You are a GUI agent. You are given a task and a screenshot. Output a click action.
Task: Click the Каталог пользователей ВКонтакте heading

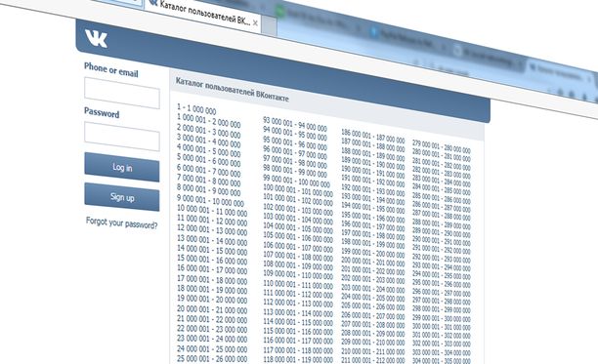[x=233, y=90]
